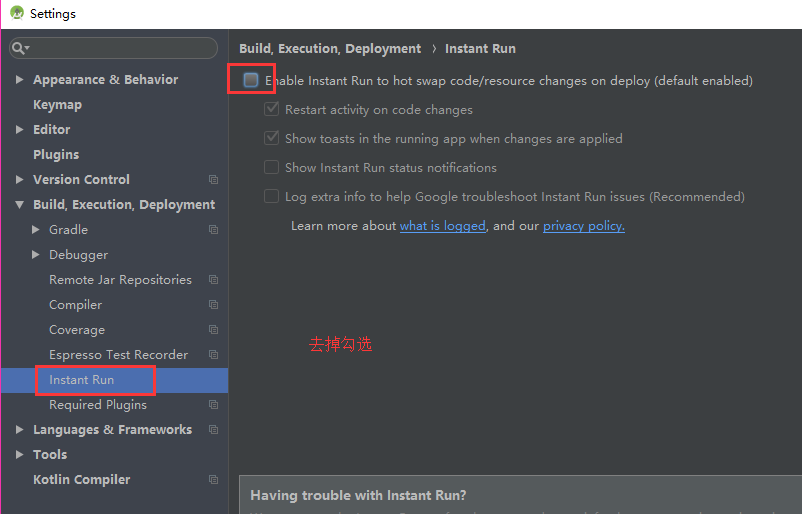Open the privacy policy link
Viewport: 802px width, 514px height.
[x=584, y=226]
